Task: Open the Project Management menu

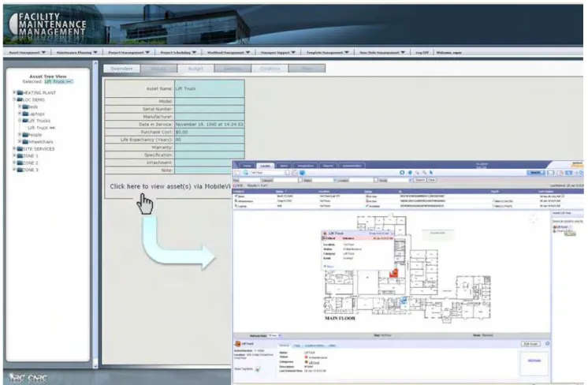Action: pos(129,53)
